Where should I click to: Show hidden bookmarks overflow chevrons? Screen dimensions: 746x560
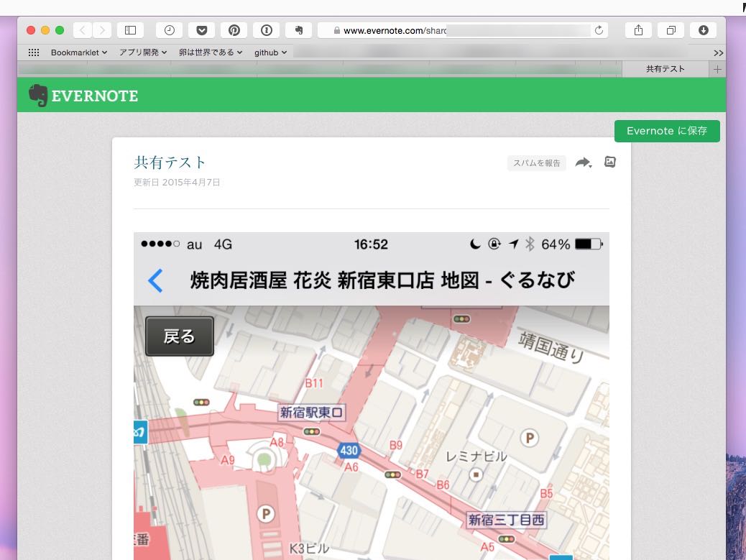(719, 52)
